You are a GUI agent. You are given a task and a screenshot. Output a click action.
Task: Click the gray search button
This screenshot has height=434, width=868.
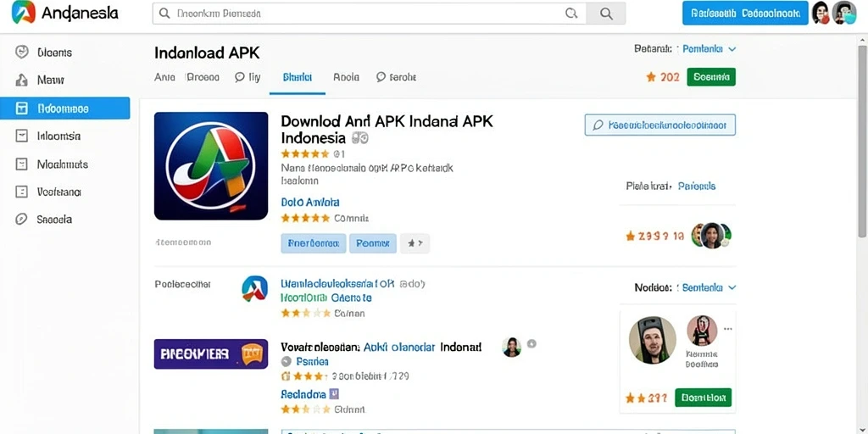point(605,14)
